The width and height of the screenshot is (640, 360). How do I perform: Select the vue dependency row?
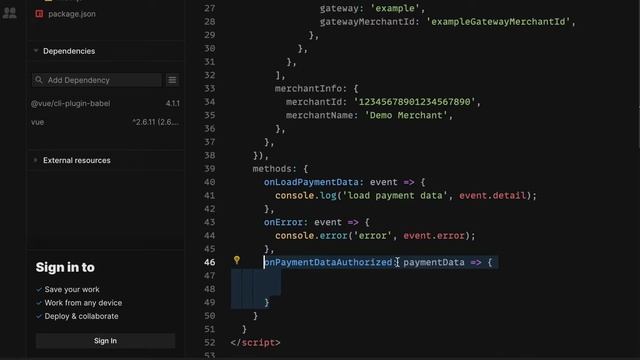pos(105,122)
